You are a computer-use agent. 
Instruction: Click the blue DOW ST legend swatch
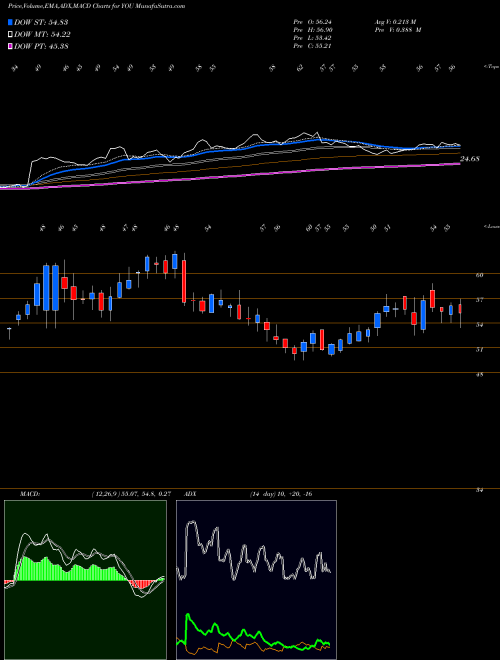(x=10, y=22)
